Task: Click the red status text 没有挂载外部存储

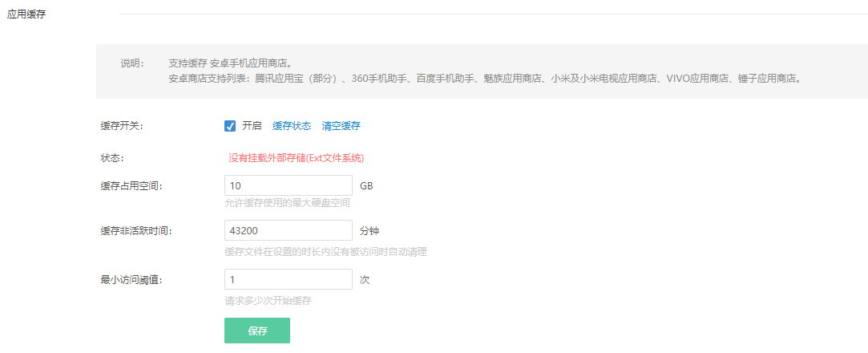Action: point(297,158)
